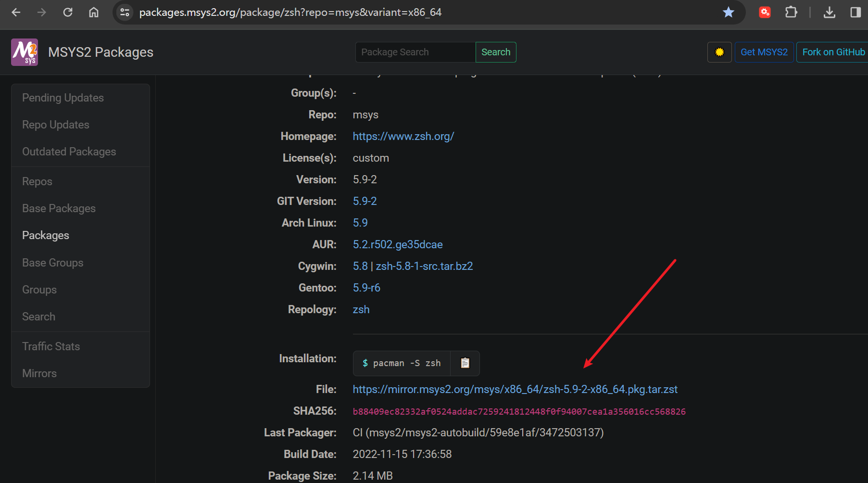868x483 pixels.
Task: View site information icon in address bar
Action: (125, 13)
